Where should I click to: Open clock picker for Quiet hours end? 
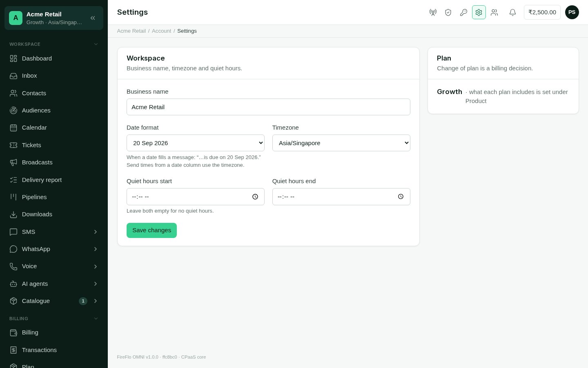401,197
